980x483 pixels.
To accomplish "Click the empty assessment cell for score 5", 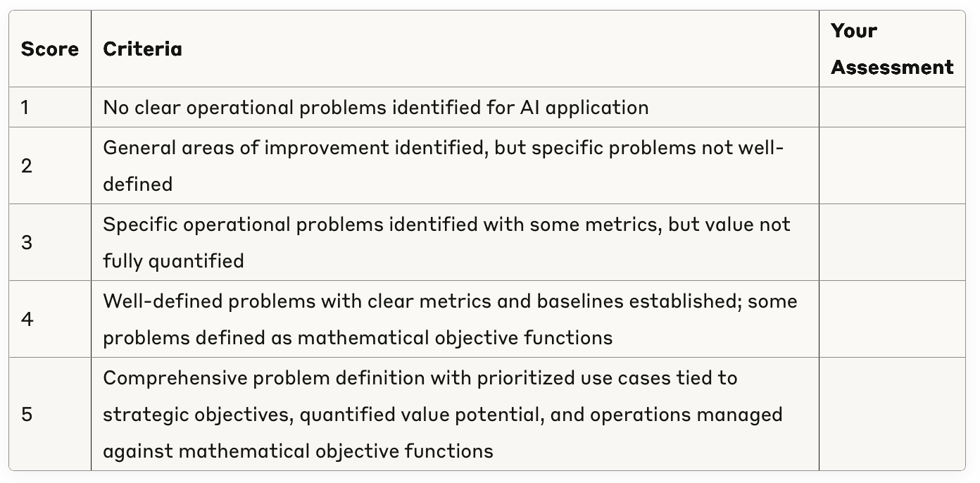I will (x=891, y=414).
